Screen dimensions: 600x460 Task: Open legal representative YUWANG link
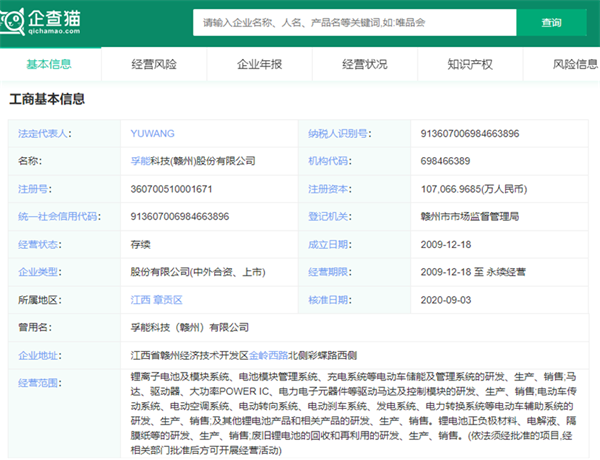(x=154, y=133)
